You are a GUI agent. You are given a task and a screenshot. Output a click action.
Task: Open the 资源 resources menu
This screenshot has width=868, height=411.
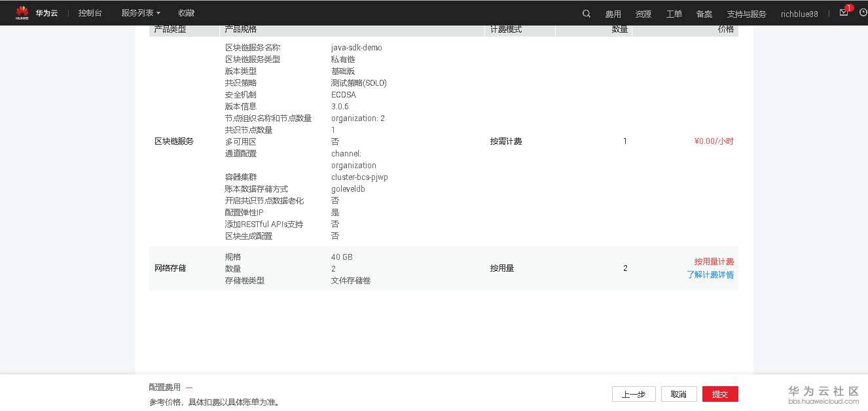click(x=643, y=13)
